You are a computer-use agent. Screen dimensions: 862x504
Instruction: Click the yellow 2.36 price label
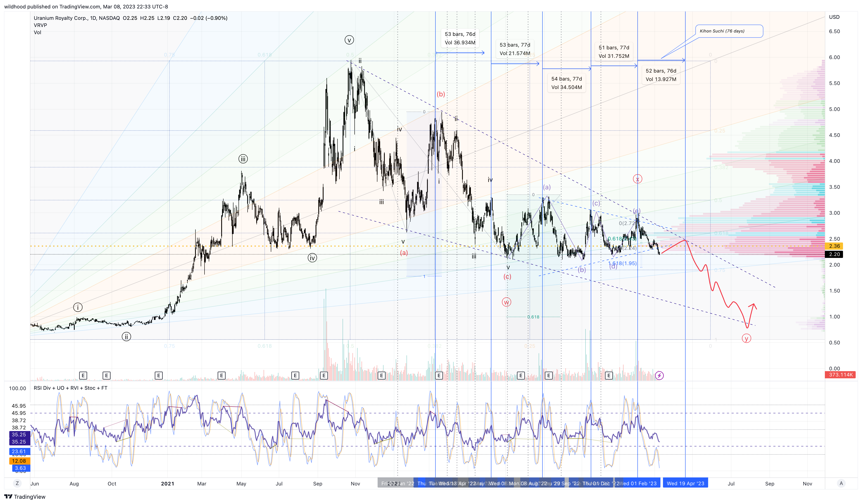pyautogui.click(x=834, y=246)
